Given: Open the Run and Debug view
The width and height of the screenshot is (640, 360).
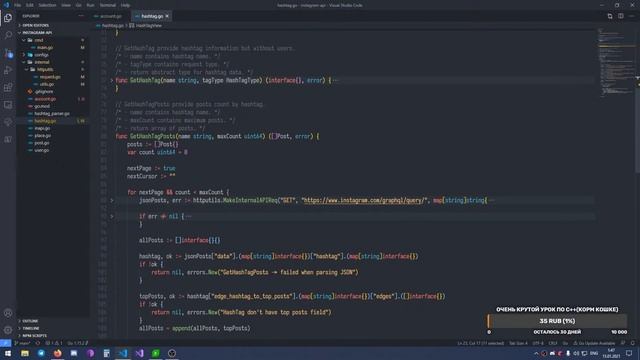Looking at the screenshot, I should point(8,70).
